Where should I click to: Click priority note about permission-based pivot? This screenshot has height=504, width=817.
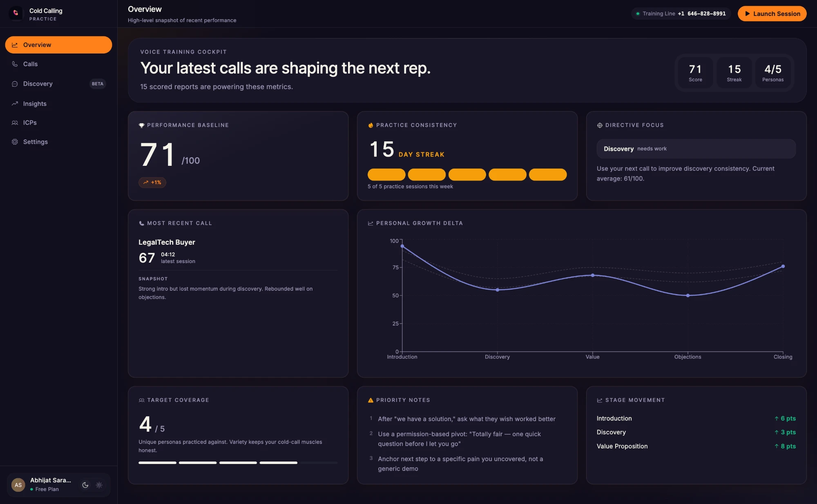tap(460, 439)
